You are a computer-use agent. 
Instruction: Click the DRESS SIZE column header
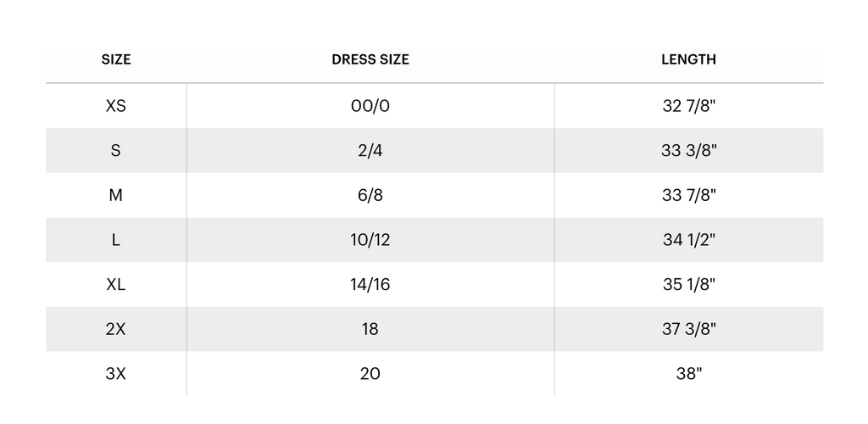[370, 60]
